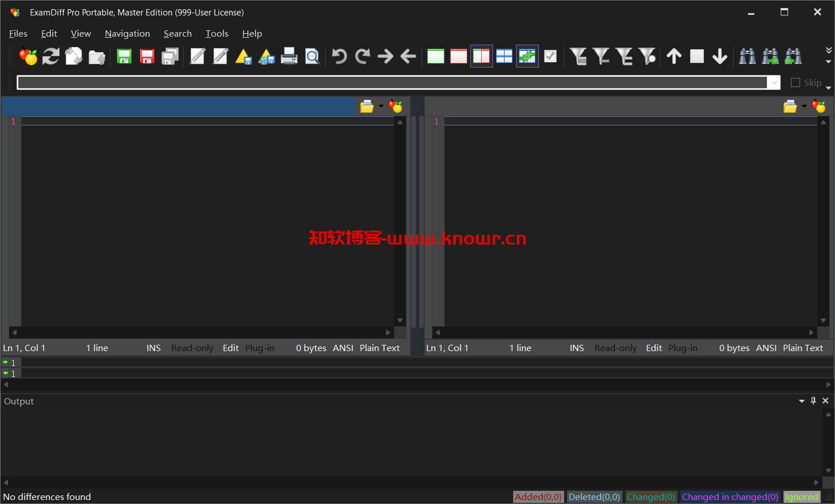This screenshot has width=835, height=504.
Task: Undo the last edit
Action: coord(340,56)
